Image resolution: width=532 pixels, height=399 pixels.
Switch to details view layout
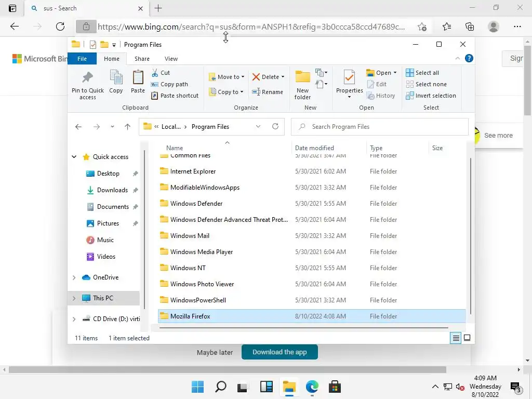coord(456,338)
